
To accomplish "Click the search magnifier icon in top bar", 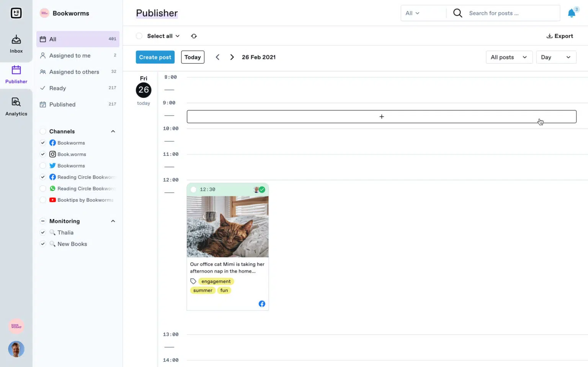I will (x=457, y=13).
